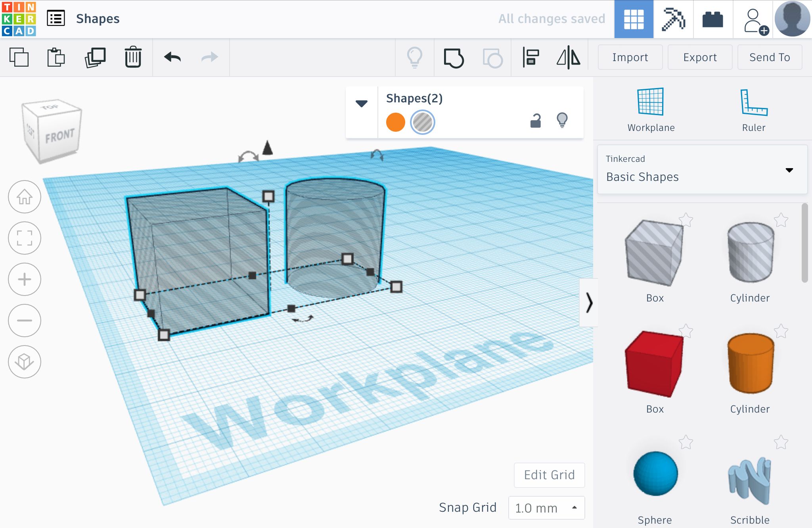The width and height of the screenshot is (812, 528).
Task: Collapse the shapes sidebar with chevron
Action: click(x=589, y=303)
